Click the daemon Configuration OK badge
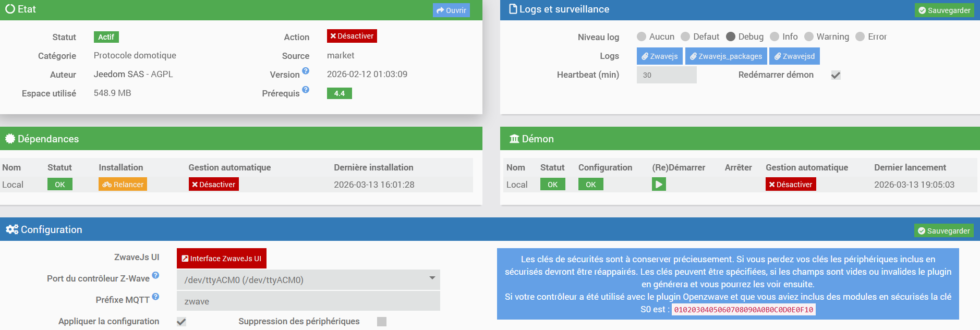Screen dimensions: 980x330 (x=591, y=185)
